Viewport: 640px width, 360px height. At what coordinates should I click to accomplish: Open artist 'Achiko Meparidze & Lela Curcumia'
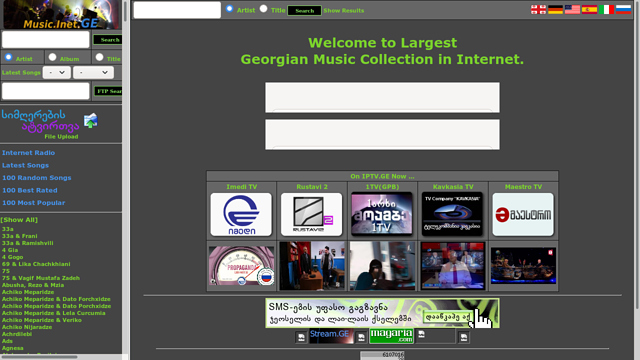(x=53, y=313)
